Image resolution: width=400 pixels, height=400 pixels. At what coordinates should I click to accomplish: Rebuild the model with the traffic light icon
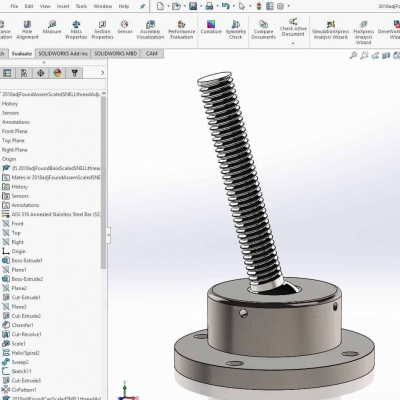point(259,6)
